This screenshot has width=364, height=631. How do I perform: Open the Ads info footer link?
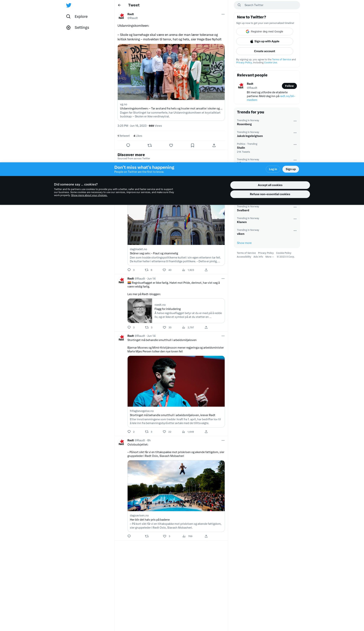tap(258, 257)
